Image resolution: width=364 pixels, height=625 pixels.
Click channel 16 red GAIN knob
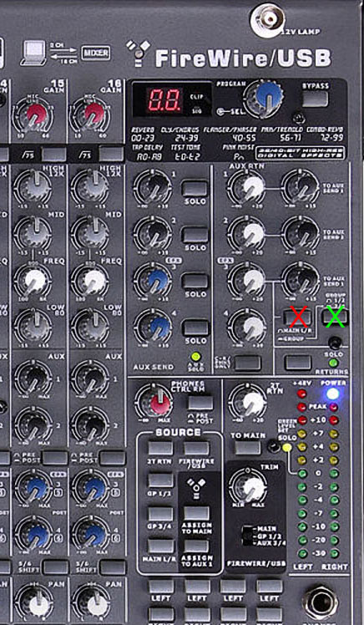pos(93,114)
